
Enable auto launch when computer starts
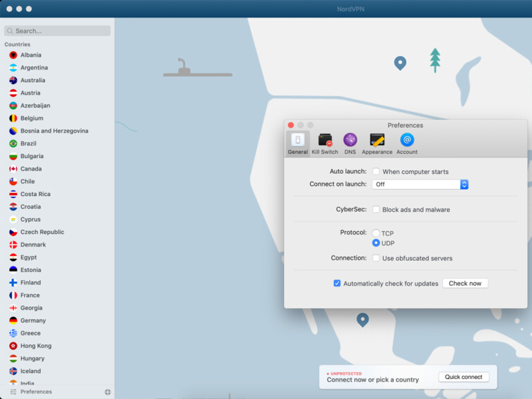point(376,171)
